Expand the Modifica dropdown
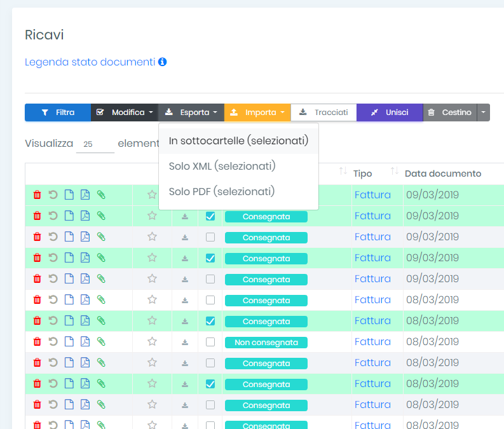The image size is (504, 429). [125, 112]
